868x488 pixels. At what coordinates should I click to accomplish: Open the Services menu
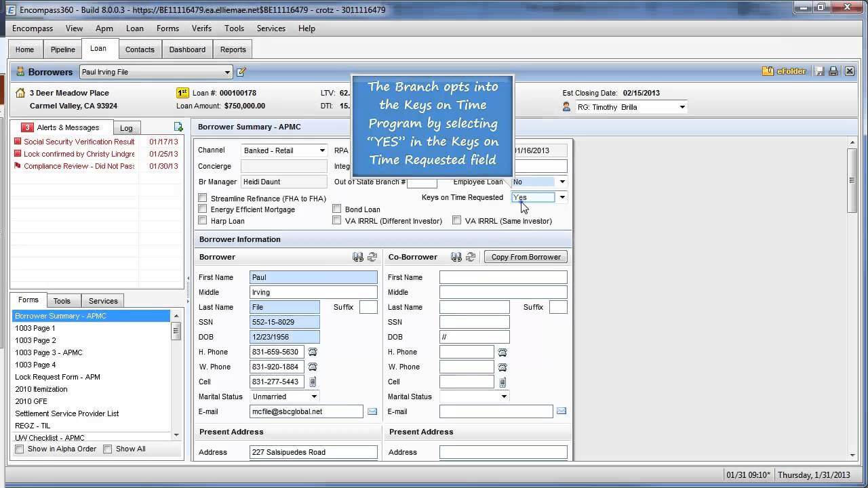[x=271, y=28]
